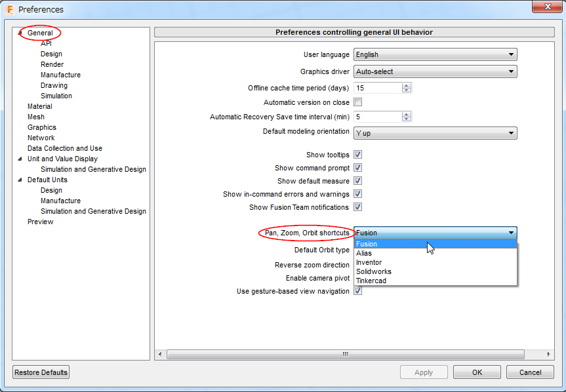The image size is (566, 392).
Task: Open the Default modeling orientation dropdown
Action: 512,133
